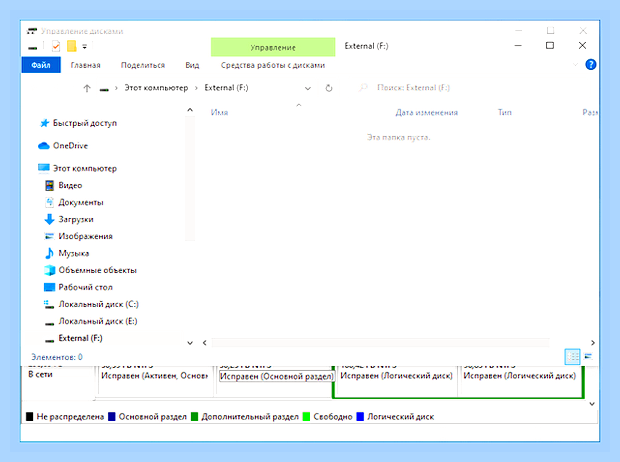
Task: Refresh the External (F:) folder
Action: point(329,88)
